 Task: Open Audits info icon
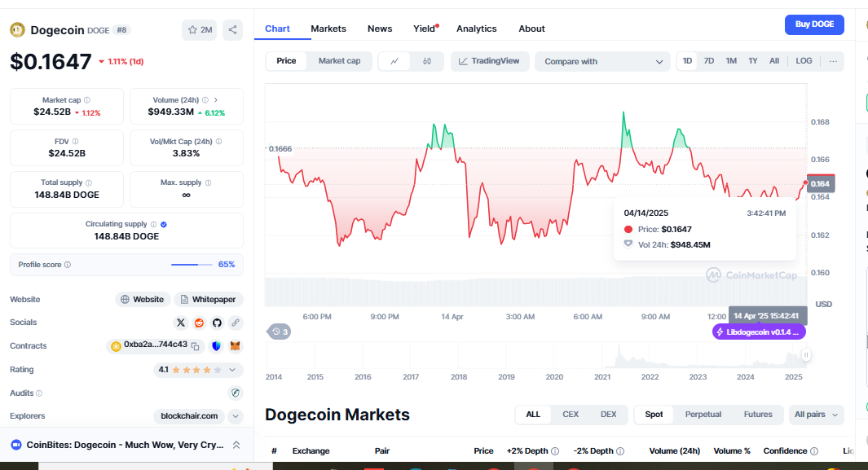[39, 393]
